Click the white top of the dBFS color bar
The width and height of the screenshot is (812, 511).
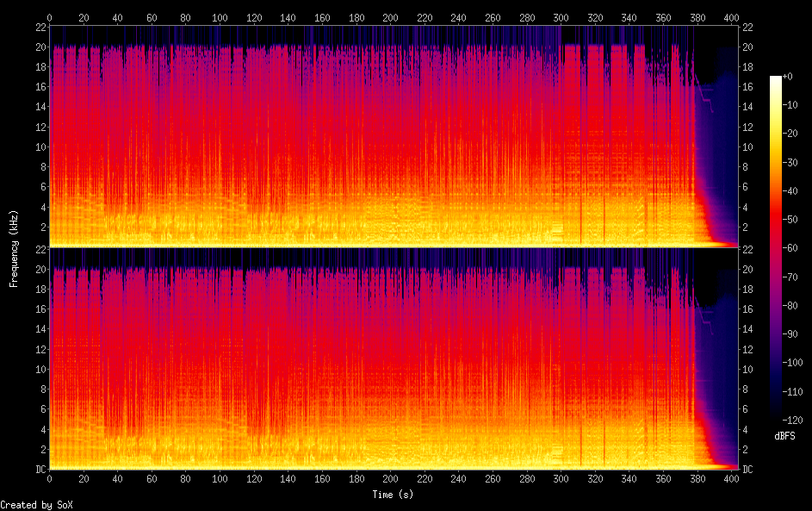[x=776, y=78]
